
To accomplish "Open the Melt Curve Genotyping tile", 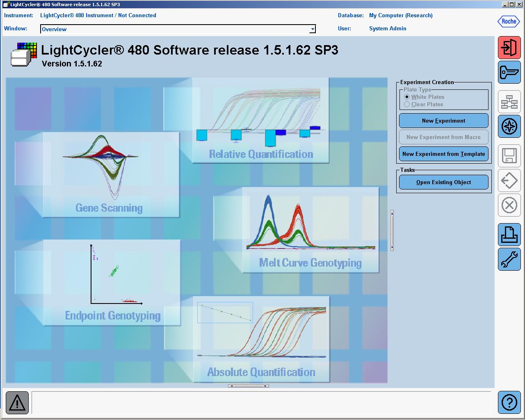I will 310,230.
